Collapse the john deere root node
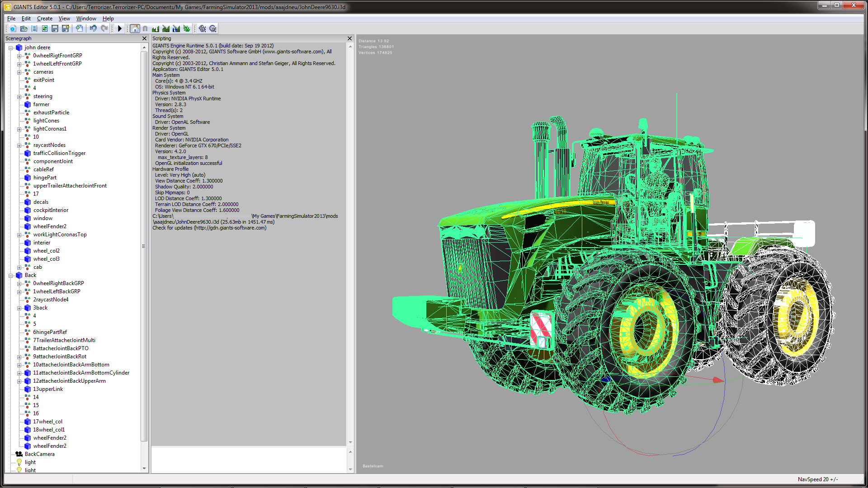 click(x=10, y=48)
